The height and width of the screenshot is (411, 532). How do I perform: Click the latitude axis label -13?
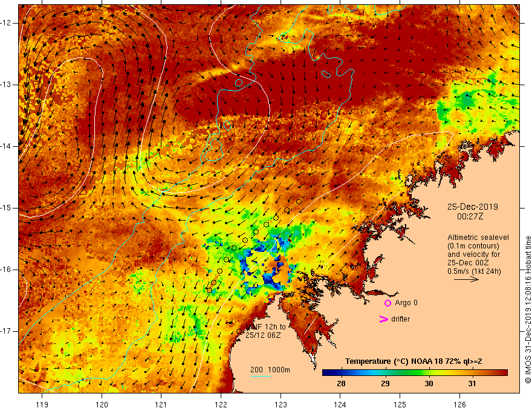pyautogui.click(x=6, y=85)
